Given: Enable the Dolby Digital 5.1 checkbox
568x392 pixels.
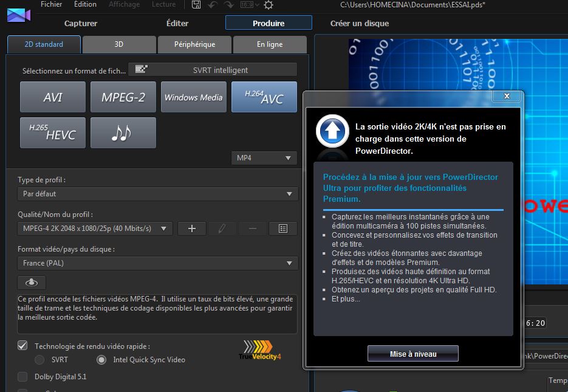Looking at the screenshot, I should point(22,377).
